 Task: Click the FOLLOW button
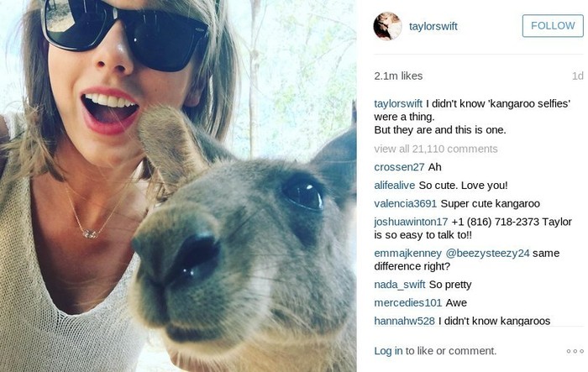[x=553, y=26]
